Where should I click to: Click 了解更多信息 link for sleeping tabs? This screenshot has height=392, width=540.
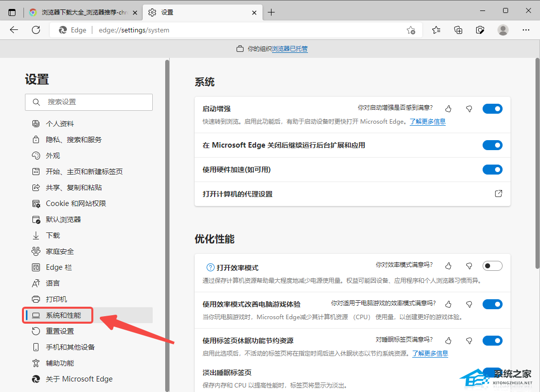pyautogui.click(x=430, y=354)
